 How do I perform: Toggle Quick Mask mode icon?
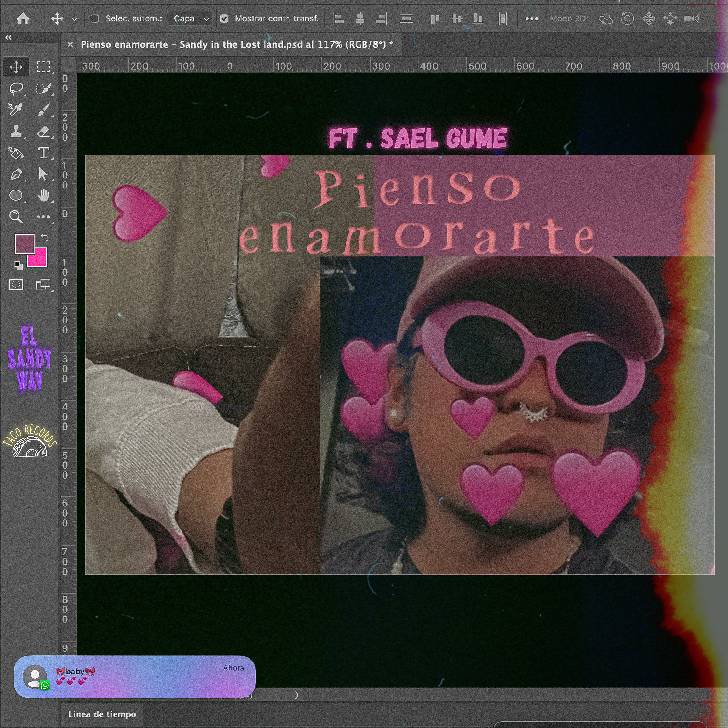16,284
